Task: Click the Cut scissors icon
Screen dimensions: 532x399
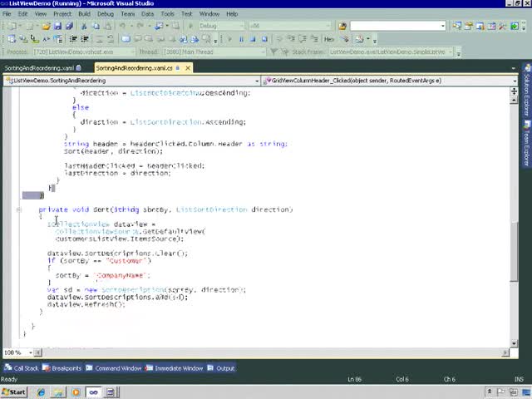Action: click(85, 26)
